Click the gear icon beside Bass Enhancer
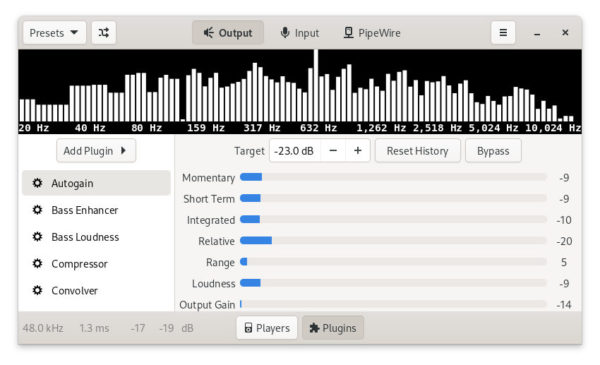The image size is (600, 365). point(38,210)
